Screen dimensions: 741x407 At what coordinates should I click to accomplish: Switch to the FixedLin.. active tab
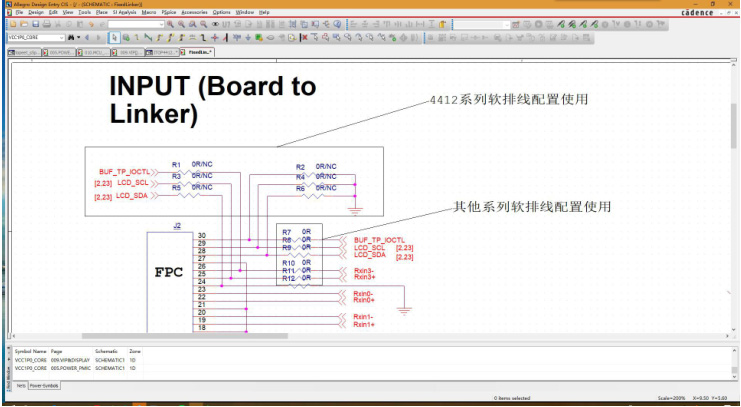pyautogui.click(x=198, y=52)
